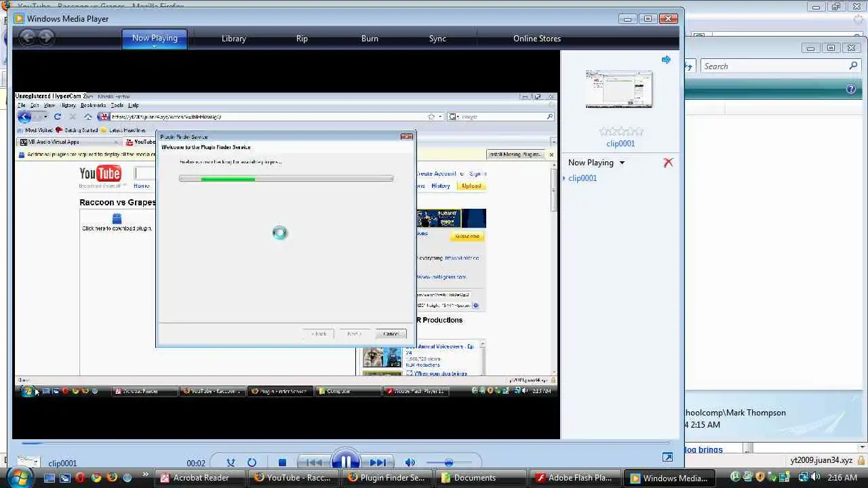The image size is (868, 488).
Task: Switch to YouTube Firefox window in taskbar
Action: [x=294, y=478]
